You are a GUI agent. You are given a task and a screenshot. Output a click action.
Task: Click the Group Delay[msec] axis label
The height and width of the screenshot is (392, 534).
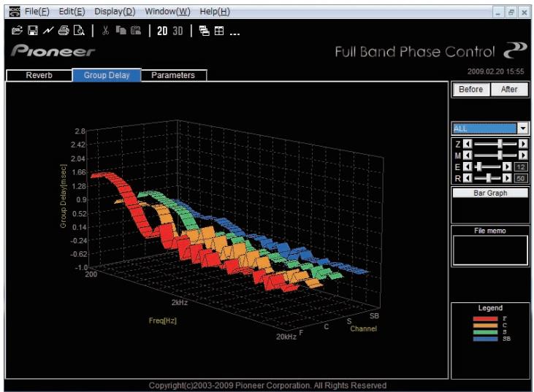click(64, 196)
